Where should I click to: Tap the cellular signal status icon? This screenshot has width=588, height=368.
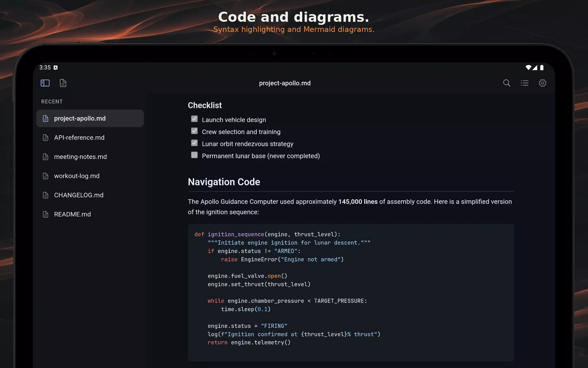coord(535,67)
